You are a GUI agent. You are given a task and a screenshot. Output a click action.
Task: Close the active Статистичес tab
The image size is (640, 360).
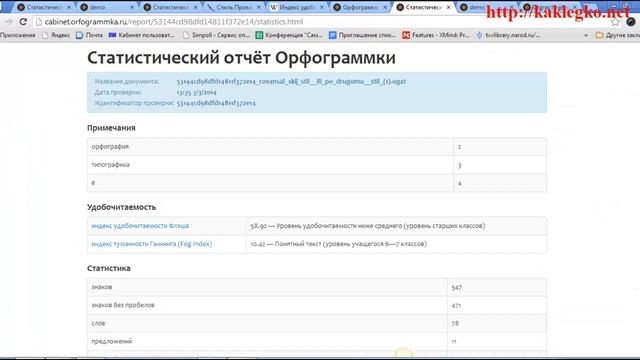coord(449,7)
